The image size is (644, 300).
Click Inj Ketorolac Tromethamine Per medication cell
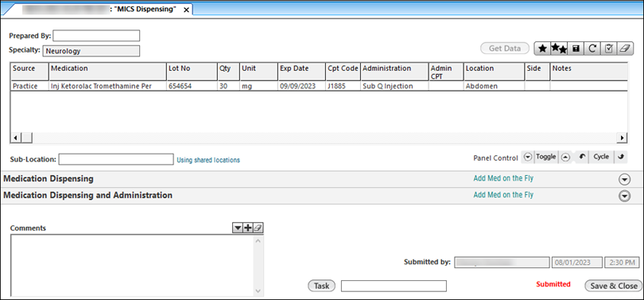point(107,86)
